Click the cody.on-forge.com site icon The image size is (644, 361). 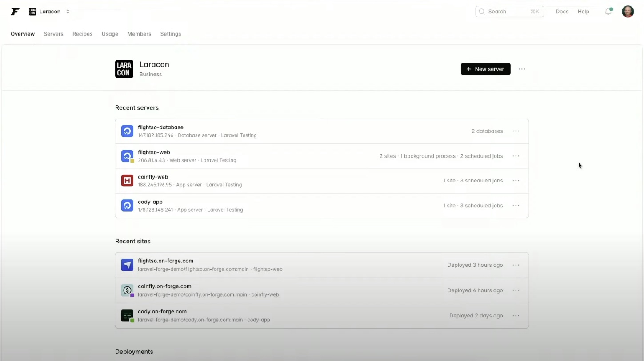tap(127, 316)
